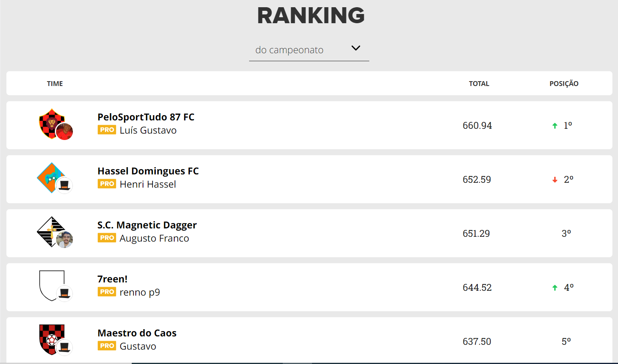
Task: Click PeloSportTudo 87 FC team crest
Action: (52, 124)
